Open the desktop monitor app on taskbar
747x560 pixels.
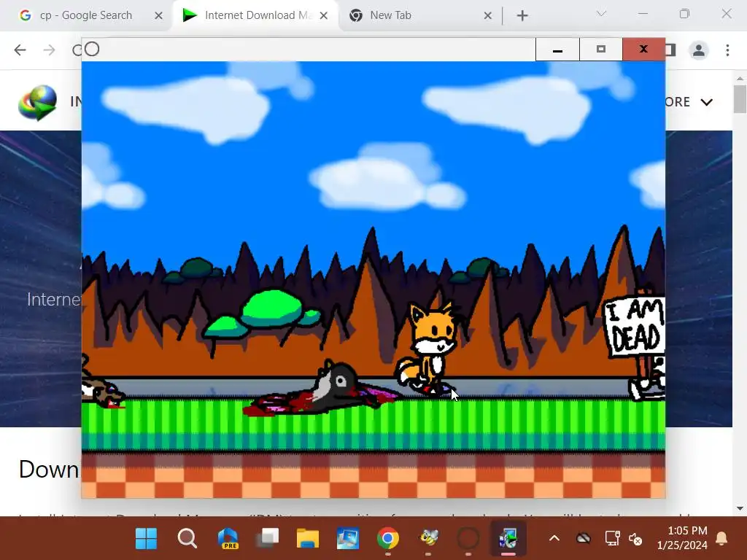[348, 539]
